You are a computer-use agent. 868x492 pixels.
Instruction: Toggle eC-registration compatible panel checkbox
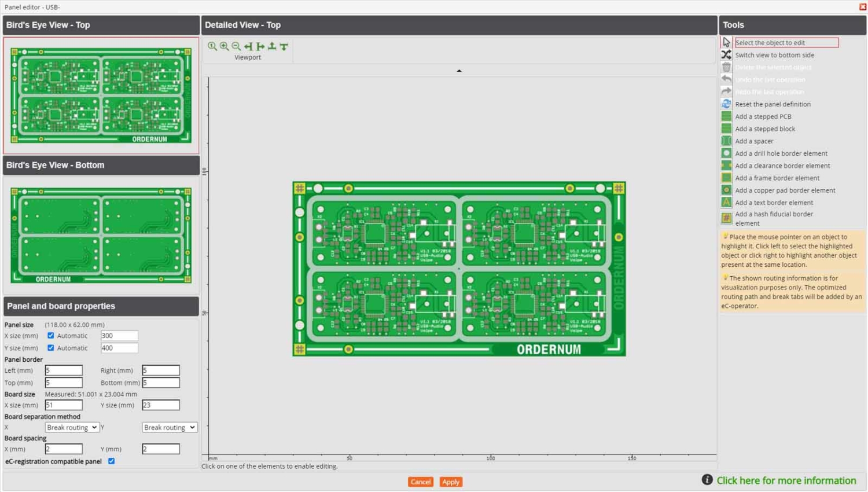[112, 461]
